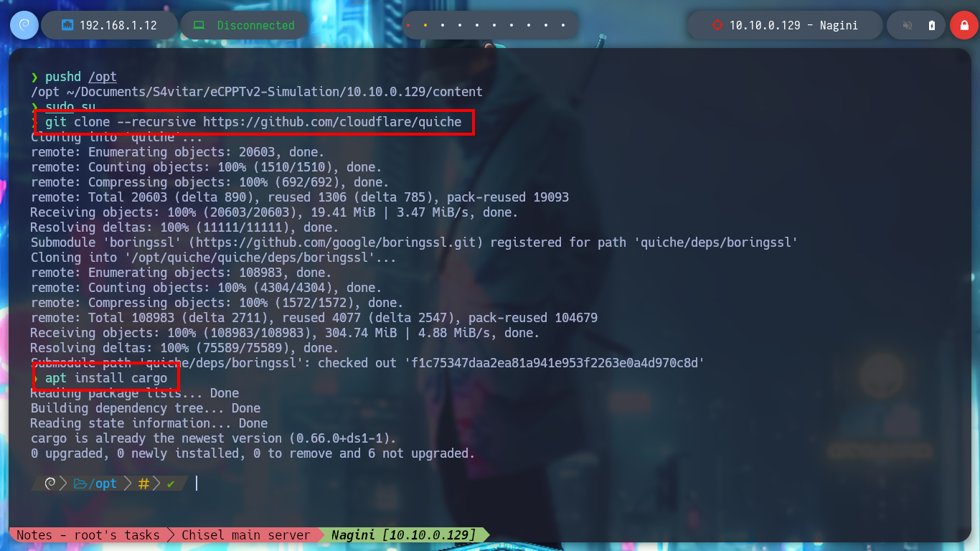Toggle the muted speaker icon
This screenshot has height=551, width=980.
click(x=908, y=25)
